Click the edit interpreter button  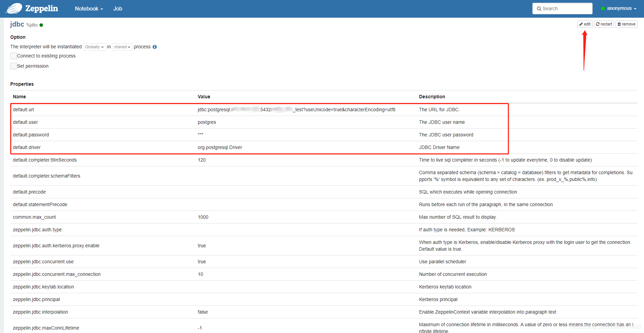click(x=585, y=24)
